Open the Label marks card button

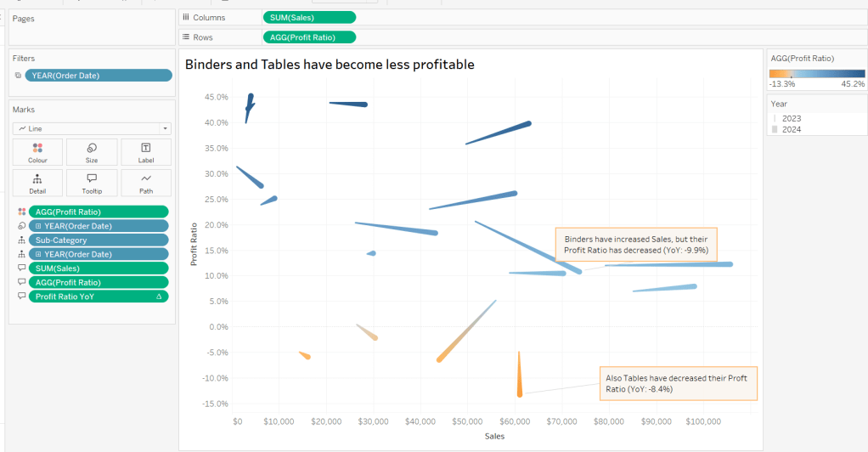click(146, 152)
